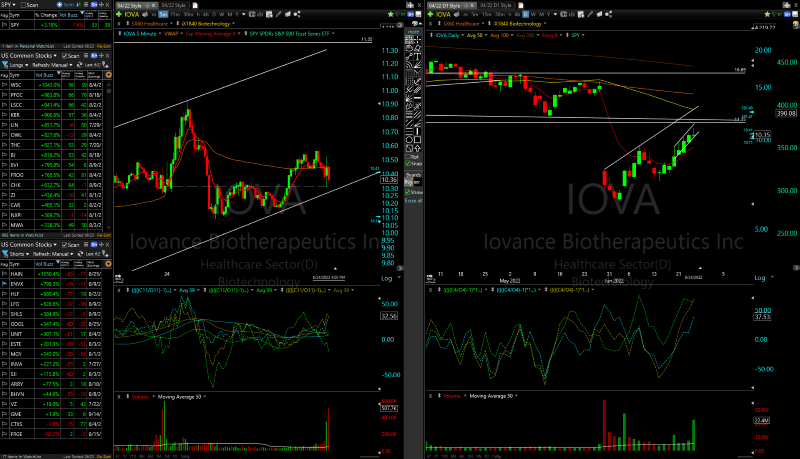Viewport: 800px width, 459px height.
Task: Open new layout page icon after left tabs
Action: (195, 6)
